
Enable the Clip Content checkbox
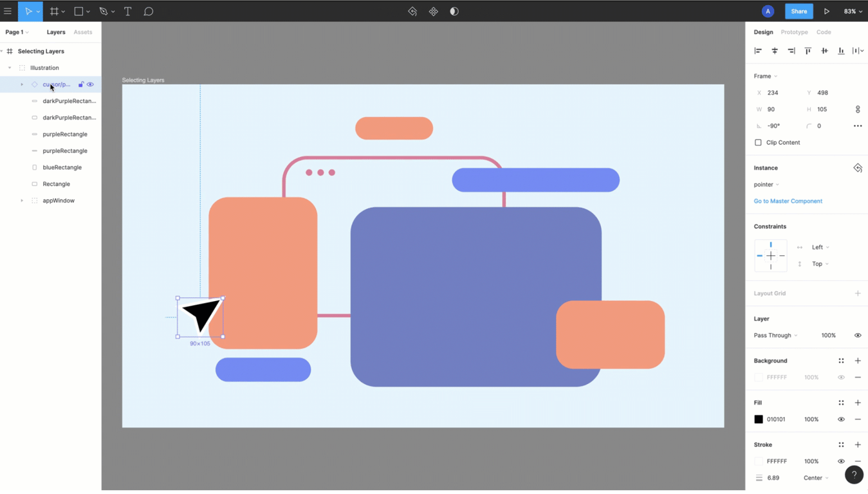758,142
